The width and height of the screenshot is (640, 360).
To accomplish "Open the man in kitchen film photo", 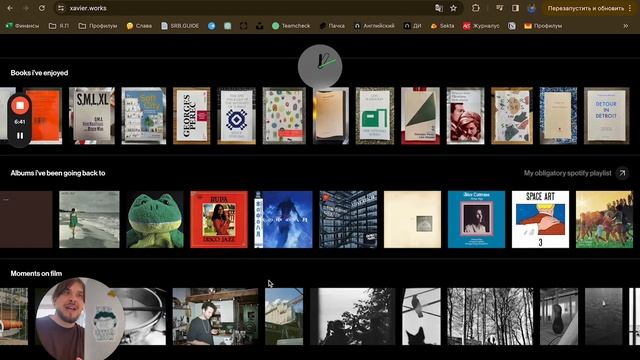I will click(x=215, y=317).
